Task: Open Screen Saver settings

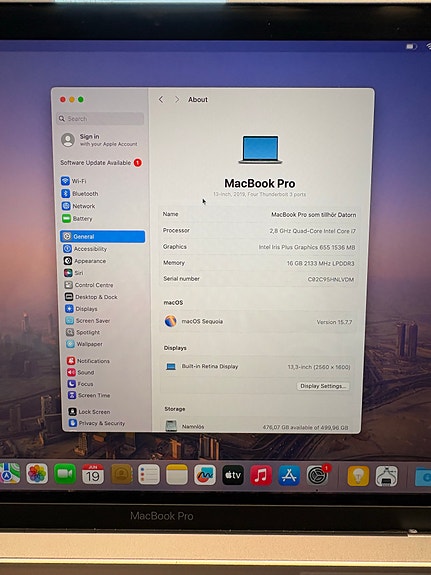Action: (88, 321)
